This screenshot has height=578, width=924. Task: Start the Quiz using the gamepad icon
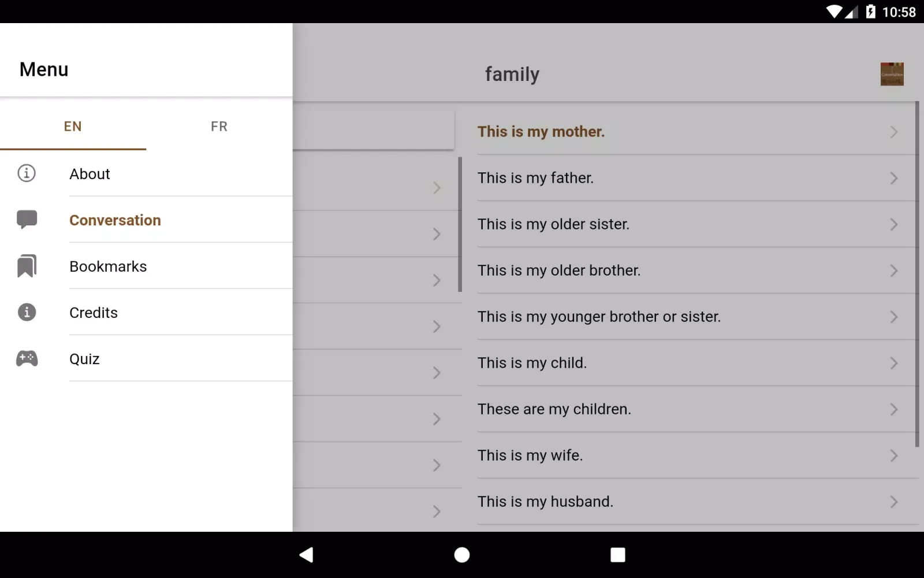click(26, 358)
